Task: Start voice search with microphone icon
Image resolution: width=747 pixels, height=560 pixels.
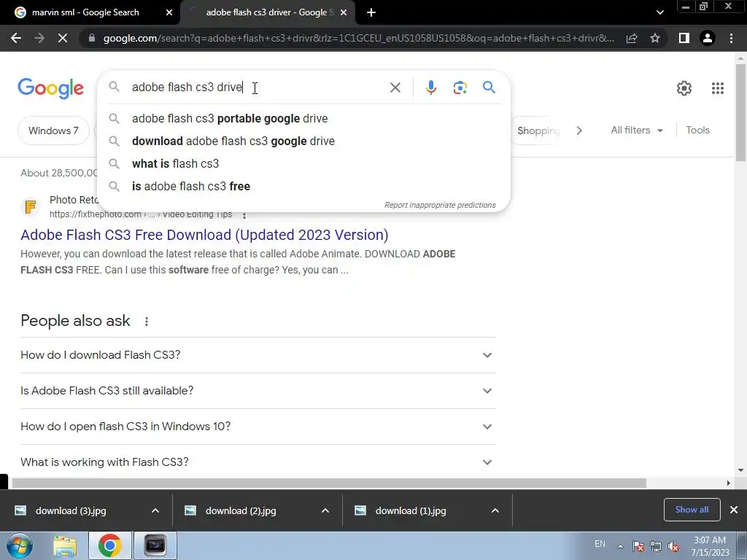Action: (x=430, y=87)
